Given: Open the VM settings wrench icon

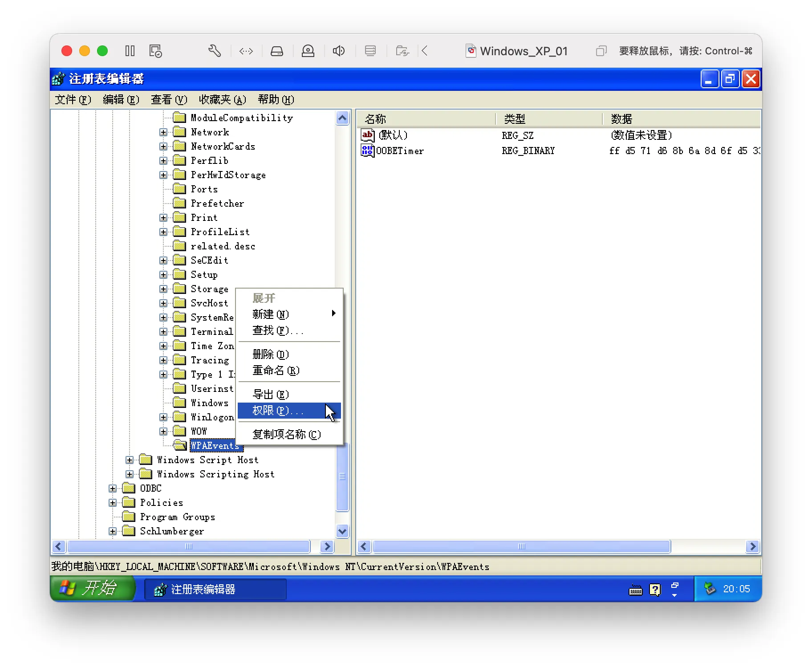Looking at the screenshot, I should tap(215, 51).
